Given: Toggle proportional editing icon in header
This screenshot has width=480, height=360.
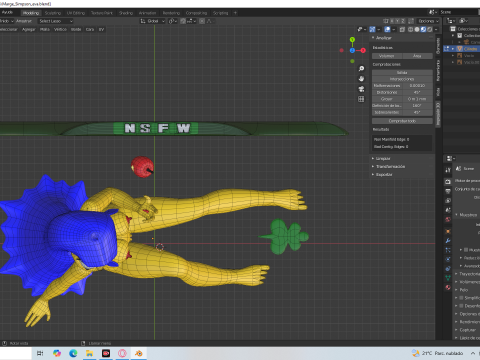Looking at the screenshot, I should click(x=202, y=21).
